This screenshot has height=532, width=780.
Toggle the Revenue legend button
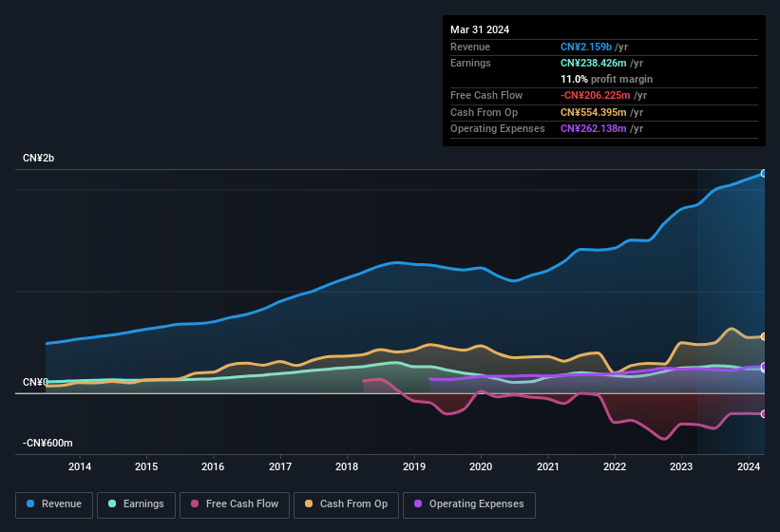[54, 504]
